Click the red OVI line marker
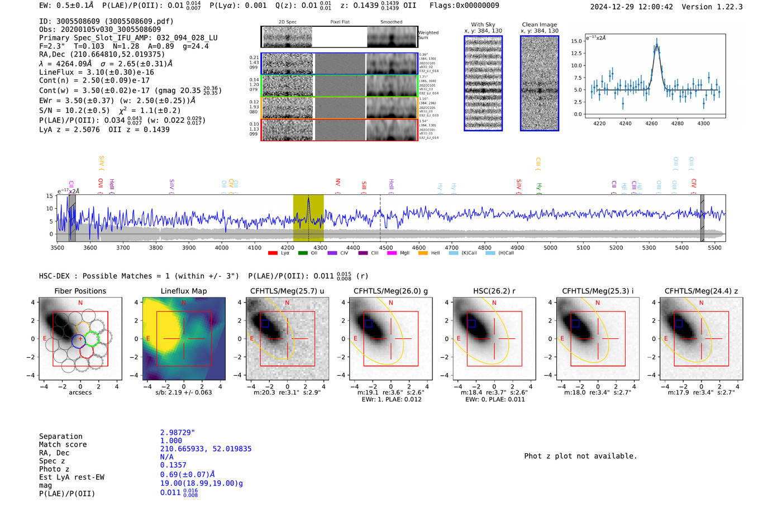Image resolution: width=782 pixels, height=532 pixels. tap(101, 186)
